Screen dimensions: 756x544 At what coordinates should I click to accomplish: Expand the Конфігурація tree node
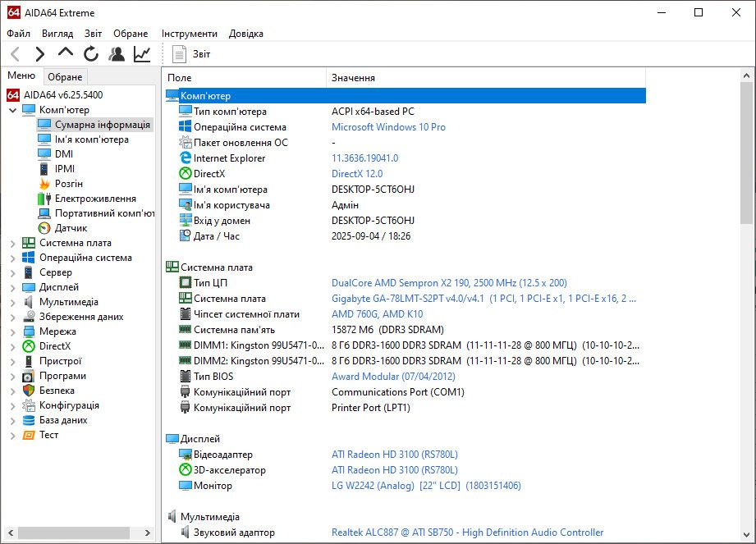point(13,405)
